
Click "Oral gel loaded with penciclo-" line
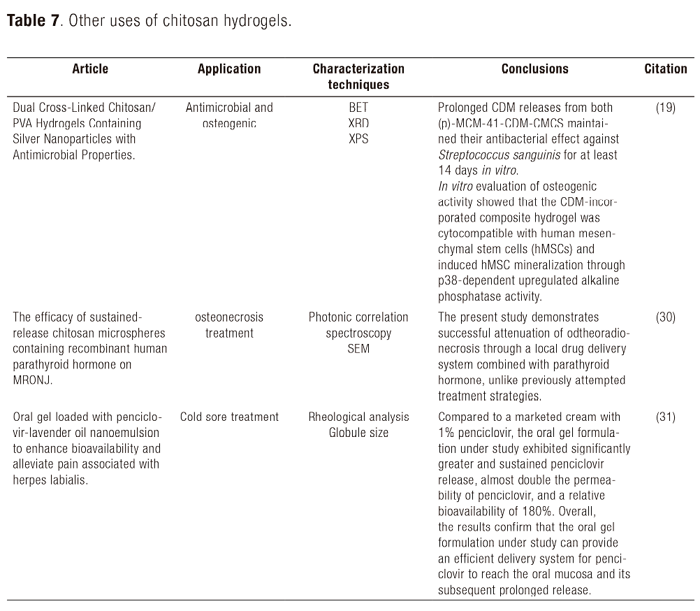(x=87, y=417)
